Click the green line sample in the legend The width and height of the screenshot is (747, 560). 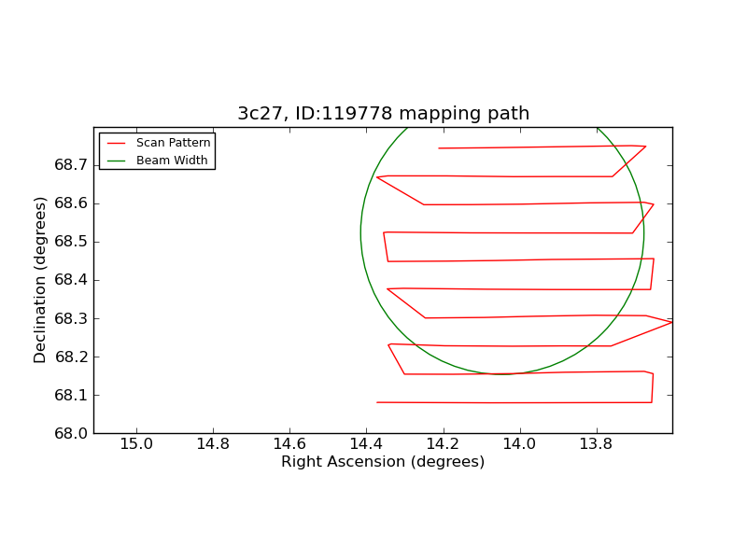tap(116, 161)
